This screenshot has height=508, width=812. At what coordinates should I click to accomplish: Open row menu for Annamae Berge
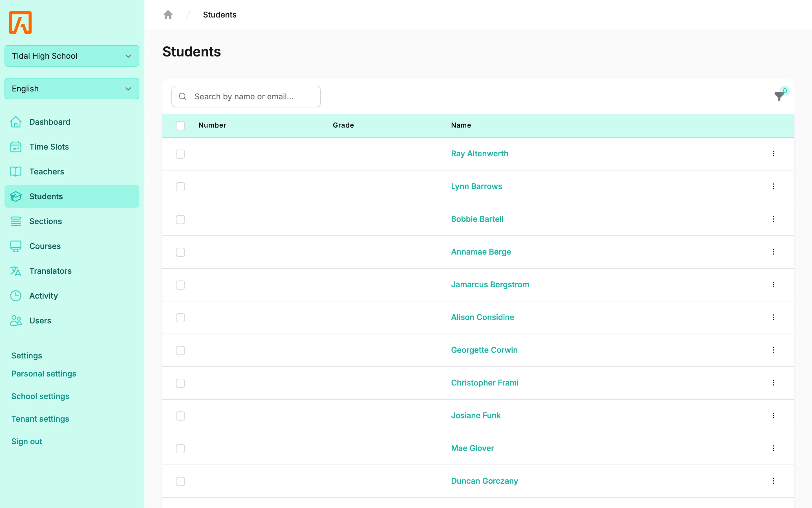(x=773, y=252)
